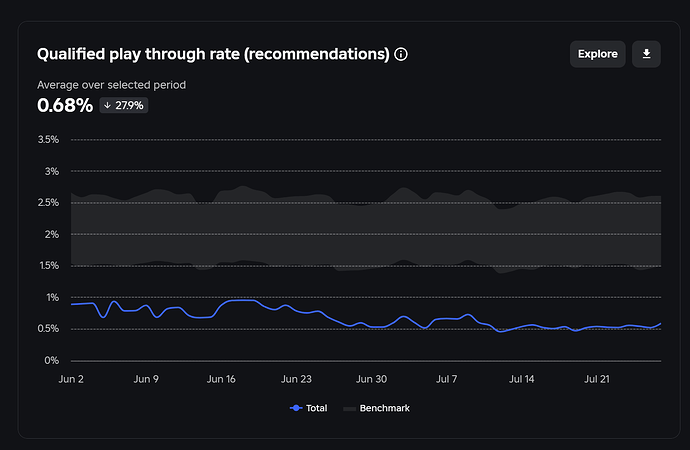
Task: Select the Jul 21 date on the x-axis
Action: 597,380
